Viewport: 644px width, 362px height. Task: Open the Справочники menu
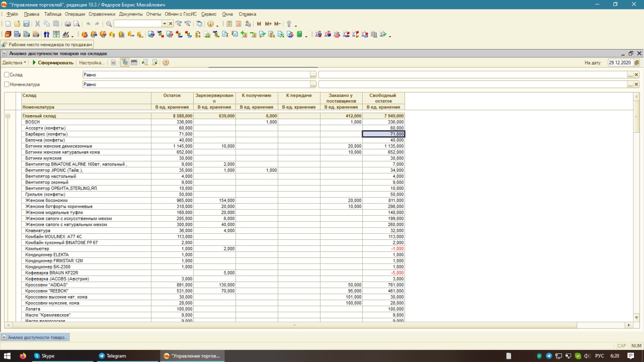pyautogui.click(x=102, y=14)
